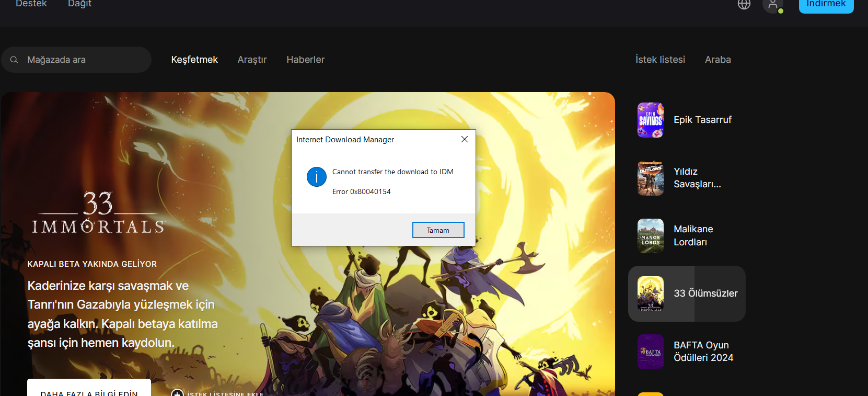Click the İstek Listesine Ekle text
Image resolution: width=868 pixels, height=396 pixels.
point(225,393)
